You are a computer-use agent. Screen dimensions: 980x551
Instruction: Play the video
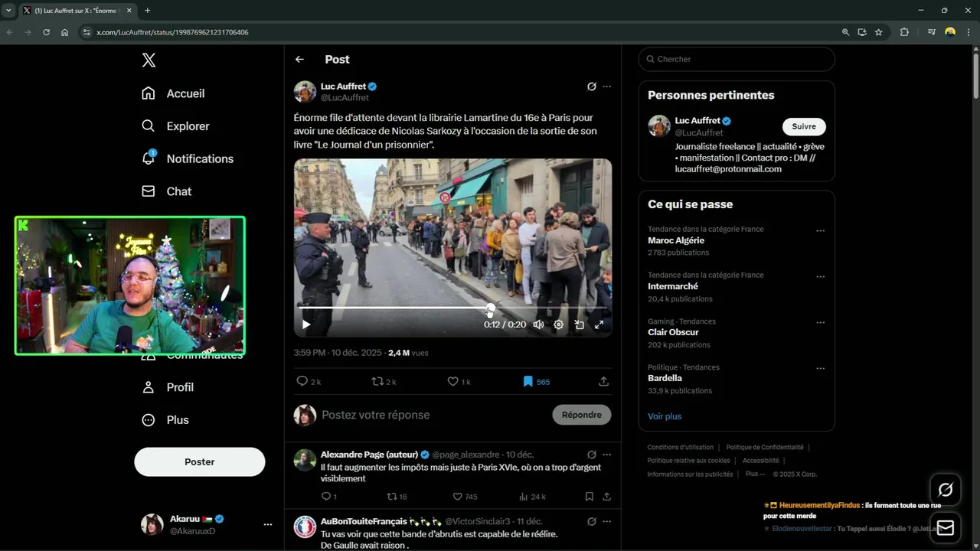[x=306, y=324]
